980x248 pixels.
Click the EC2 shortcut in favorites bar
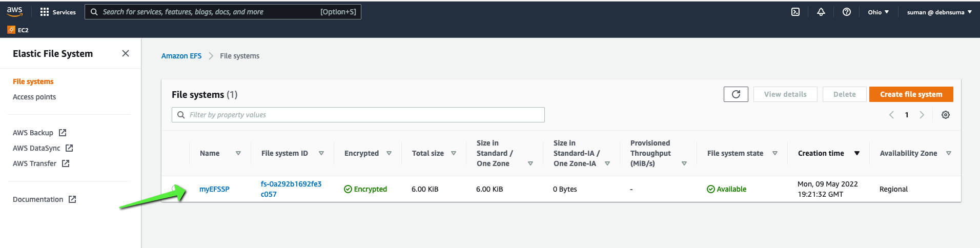[x=18, y=30]
